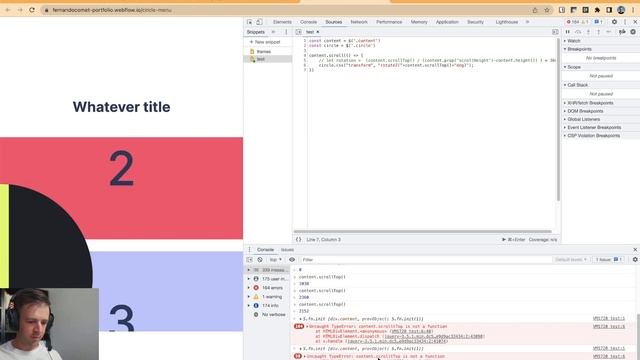Open the top JavaScript context dropdown
640x360 pixels.
276,260
